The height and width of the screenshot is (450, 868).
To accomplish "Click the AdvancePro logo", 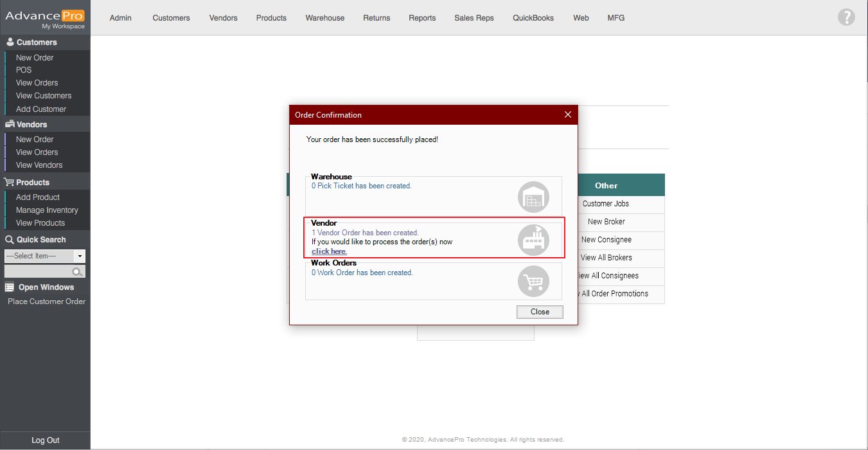I will pos(45,18).
